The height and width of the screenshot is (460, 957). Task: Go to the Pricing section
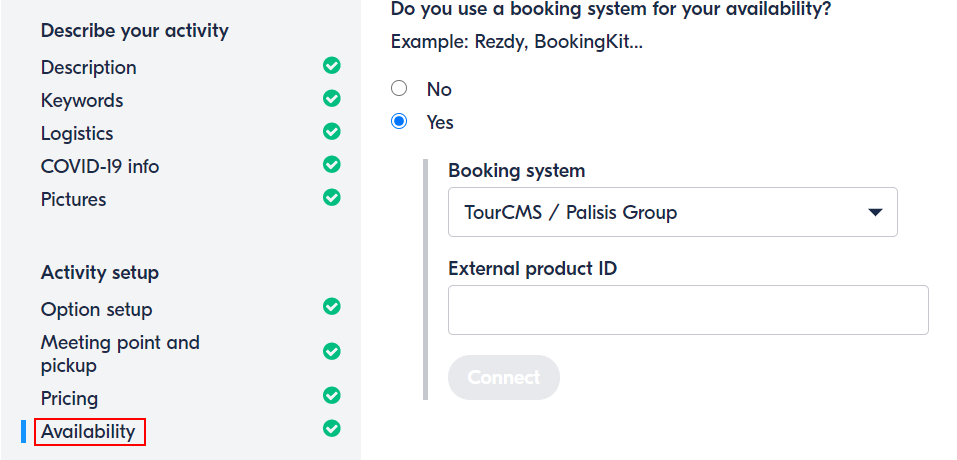(x=69, y=398)
